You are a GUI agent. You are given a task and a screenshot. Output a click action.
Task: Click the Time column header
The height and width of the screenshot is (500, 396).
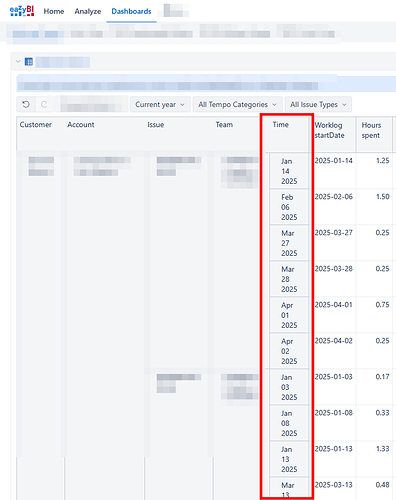[x=280, y=125]
